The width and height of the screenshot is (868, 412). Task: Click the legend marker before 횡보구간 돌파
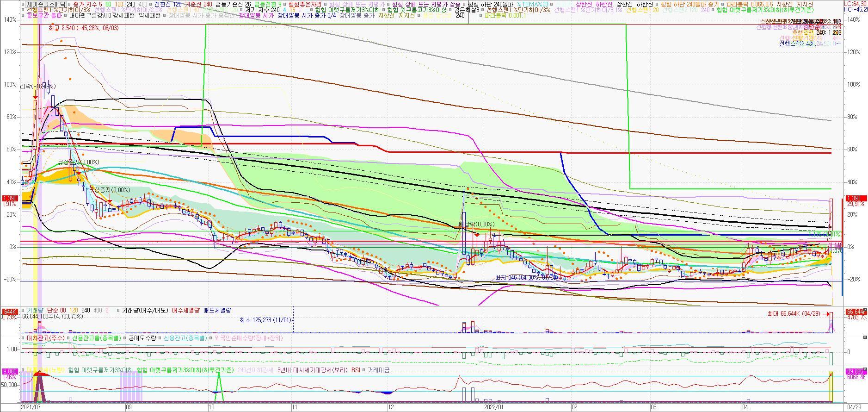coord(23,15)
